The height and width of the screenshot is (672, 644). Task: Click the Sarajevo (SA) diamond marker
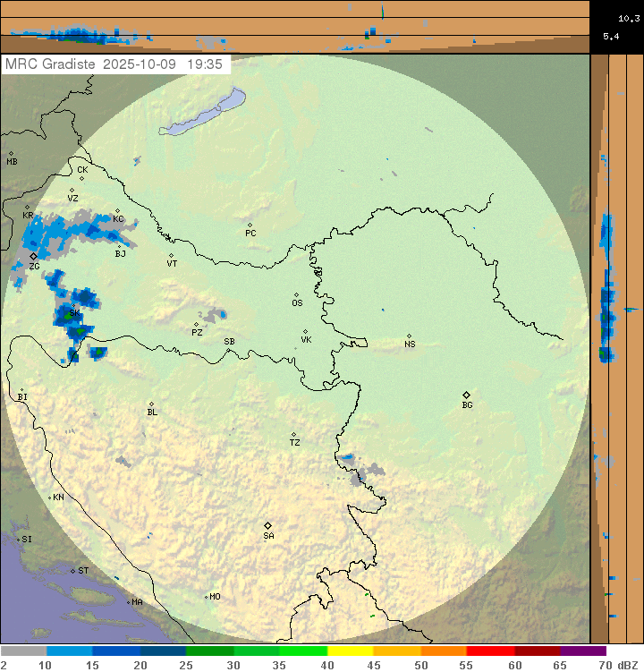tap(267, 525)
